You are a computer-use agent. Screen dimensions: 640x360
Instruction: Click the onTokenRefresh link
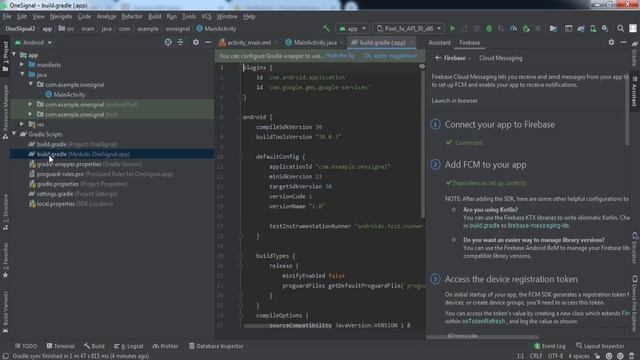click(x=483, y=321)
